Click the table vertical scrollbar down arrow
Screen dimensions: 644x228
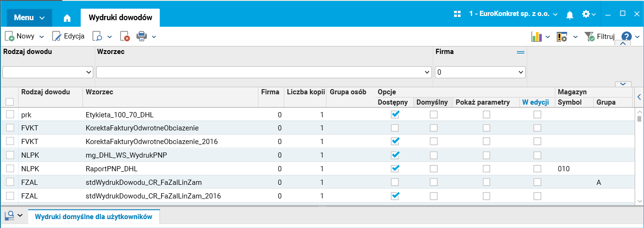tap(639, 201)
